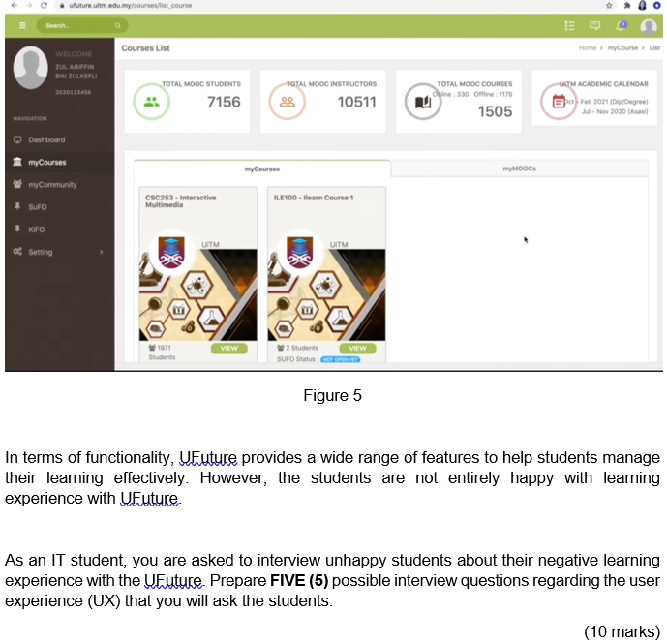
Task: Click the address bar URL field
Action: [131, 5]
